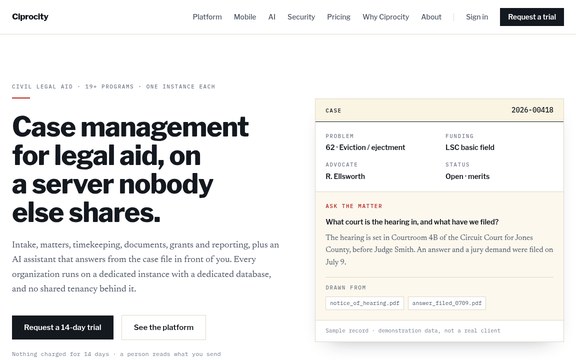Click 'Nothing charged for 14 days' note

click(116, 354)
